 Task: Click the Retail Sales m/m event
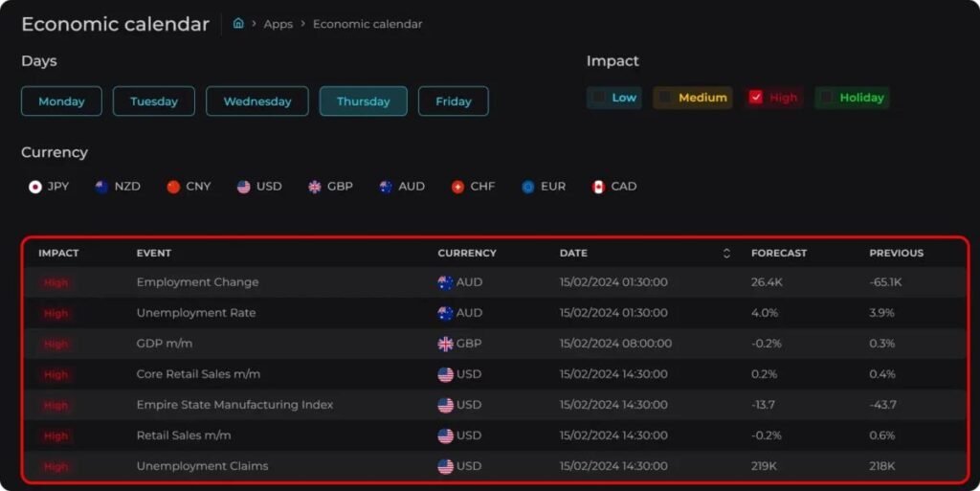click(184, 435)
